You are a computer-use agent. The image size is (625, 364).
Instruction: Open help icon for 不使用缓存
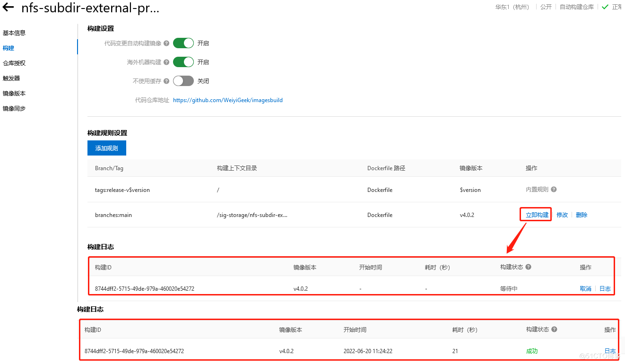166,81
